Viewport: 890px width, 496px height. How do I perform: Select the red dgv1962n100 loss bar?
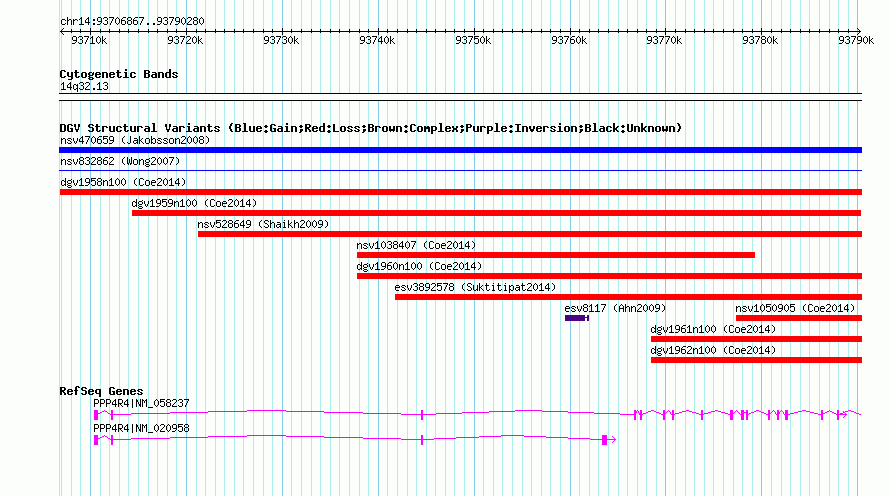[x=756, y=360]
